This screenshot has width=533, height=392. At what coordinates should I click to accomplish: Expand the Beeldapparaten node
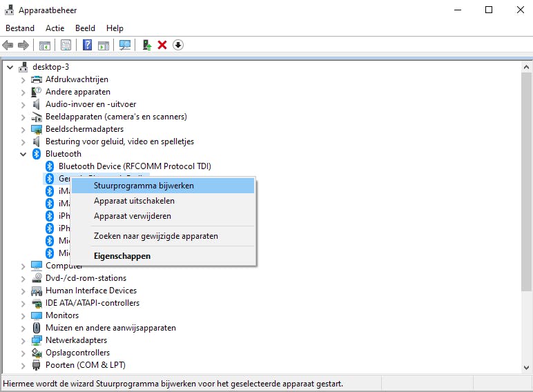pos(23,117)
